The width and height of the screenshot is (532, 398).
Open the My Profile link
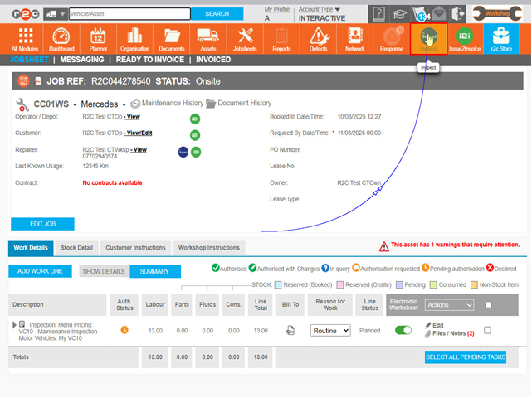pyautogui.click(x=277, y=9)
